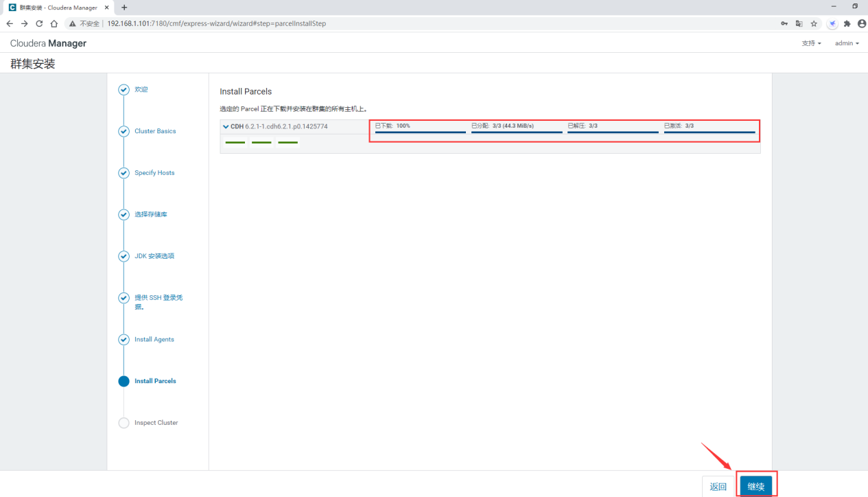Click the Specify Hosts checkmark icon
Image resolution: width=868 pixels, height=497 pixels.
[x=124, y=173]
